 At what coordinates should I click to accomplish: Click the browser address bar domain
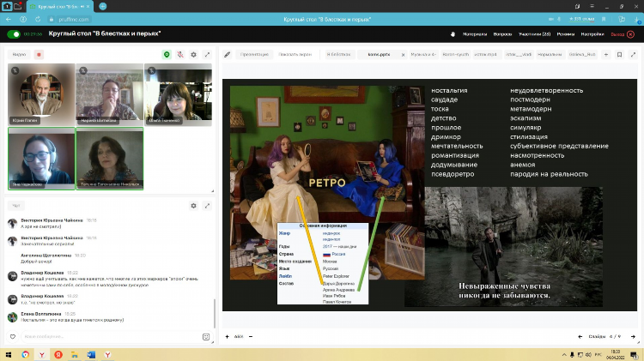click(x=74, y=19)
